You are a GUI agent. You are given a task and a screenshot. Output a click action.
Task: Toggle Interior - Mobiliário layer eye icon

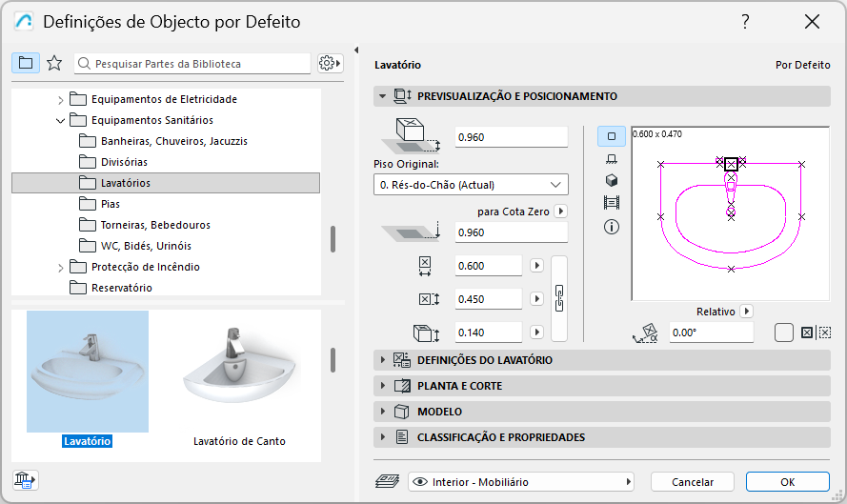coord(419,482)
